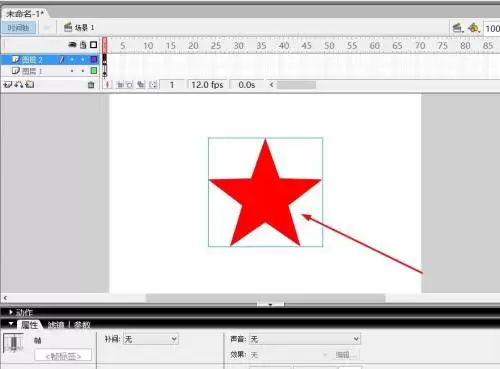Delete the selected layer with trash icon
500x369 pixels.
coord(91,85)
